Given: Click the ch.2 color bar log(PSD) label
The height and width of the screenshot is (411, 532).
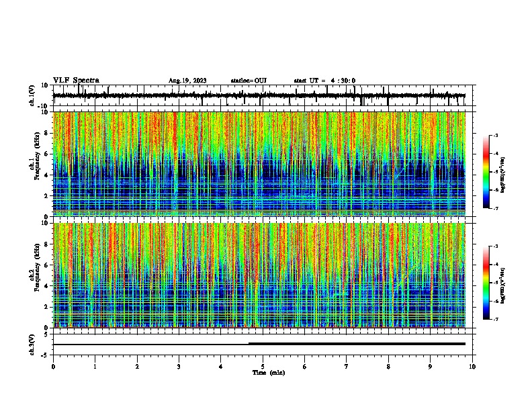Looking at the screenshot, I should (x=502, y=286).
